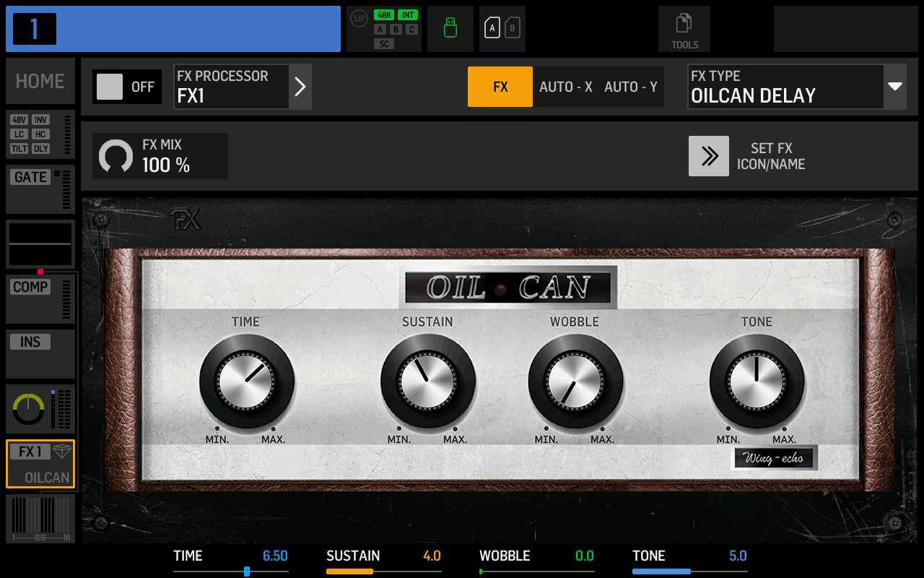924x578 pixels.
Task: Open the FX PROCESSOR FX1 field
Action: pos(231,87)
